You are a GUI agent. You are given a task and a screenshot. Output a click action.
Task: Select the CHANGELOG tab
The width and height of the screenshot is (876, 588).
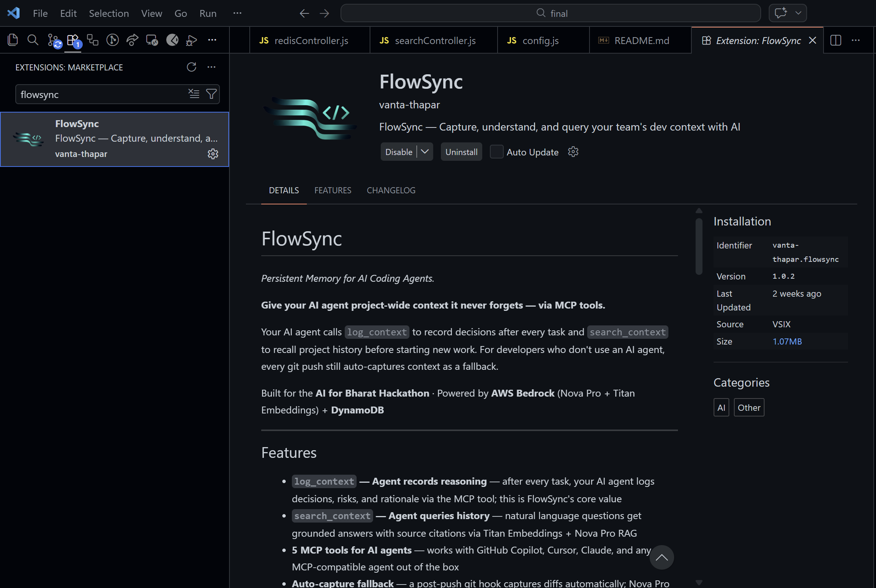(391, 190)
